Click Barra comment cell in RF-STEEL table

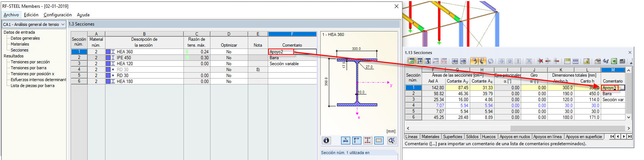tap(292, 58)
